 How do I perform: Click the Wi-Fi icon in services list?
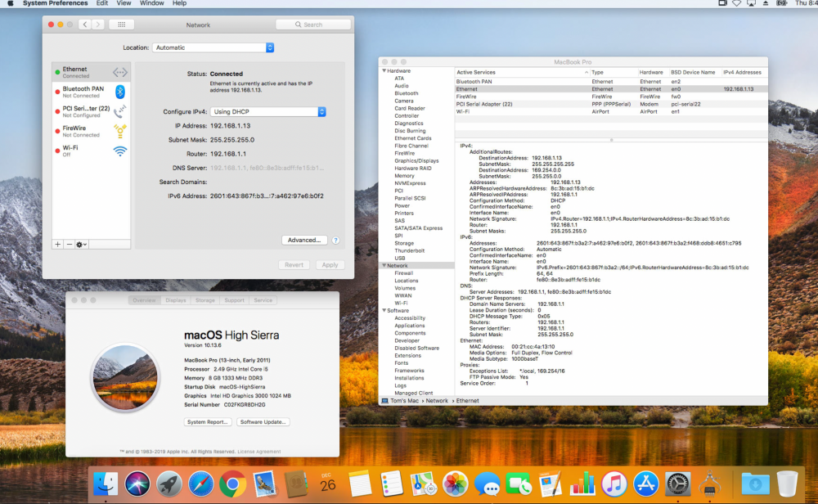point(120,151)
